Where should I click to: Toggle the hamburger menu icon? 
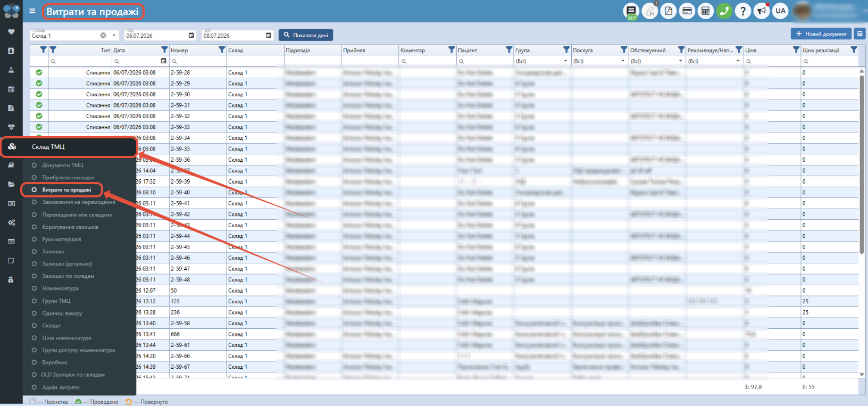(32, 11)
